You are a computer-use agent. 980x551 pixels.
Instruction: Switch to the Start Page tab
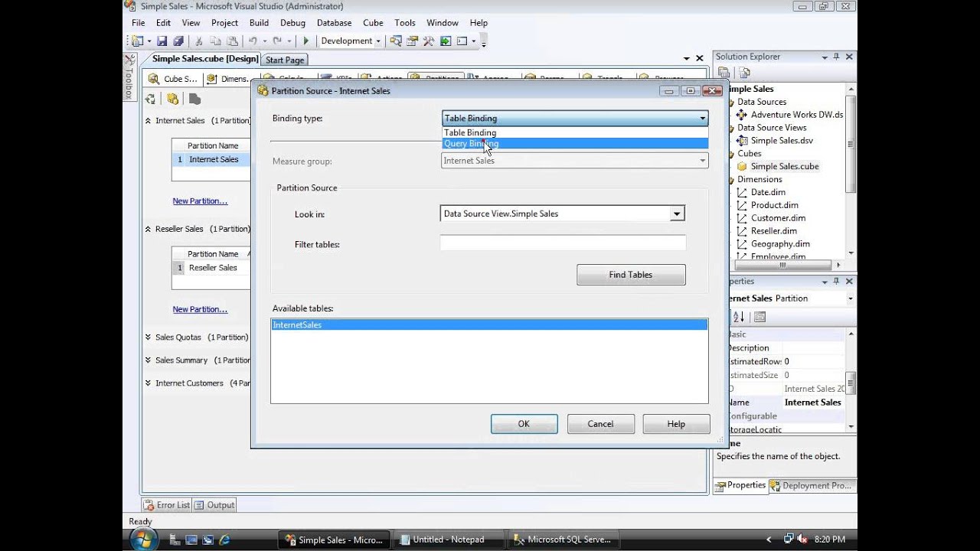pyautogui.click(x=285, y=60)
